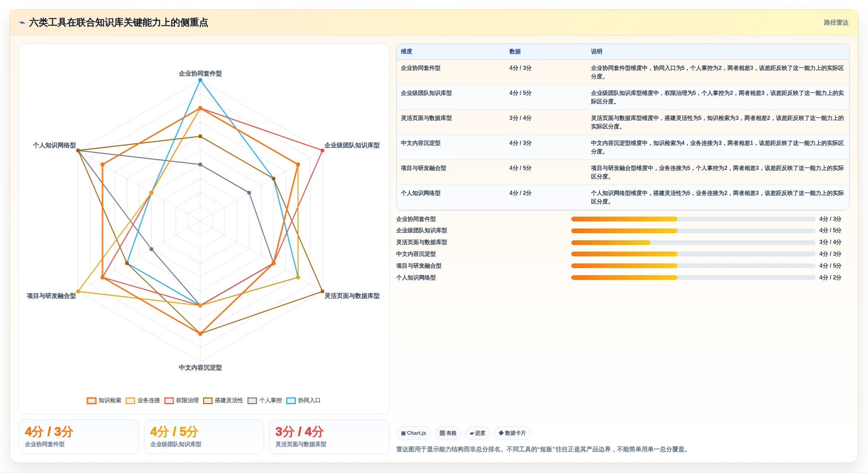Select table row 中文内容沉淀型
The image size is (868, 473).
point(623,147)
